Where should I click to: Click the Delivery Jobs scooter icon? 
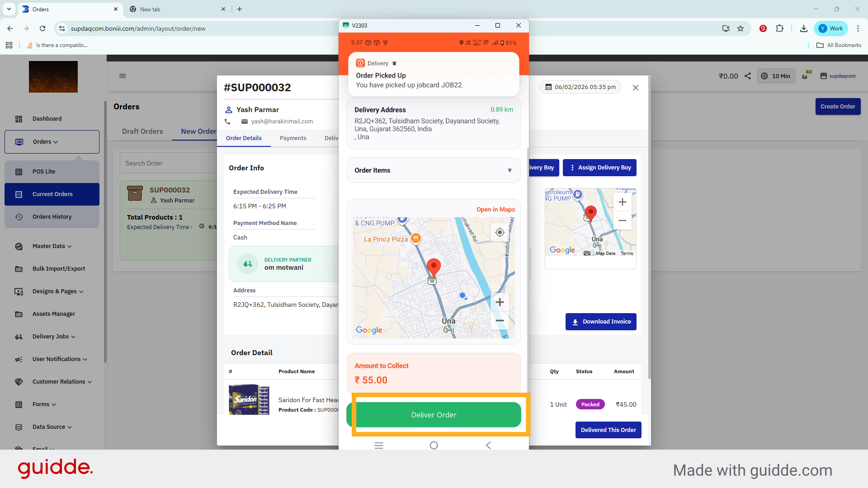point(19,337)
